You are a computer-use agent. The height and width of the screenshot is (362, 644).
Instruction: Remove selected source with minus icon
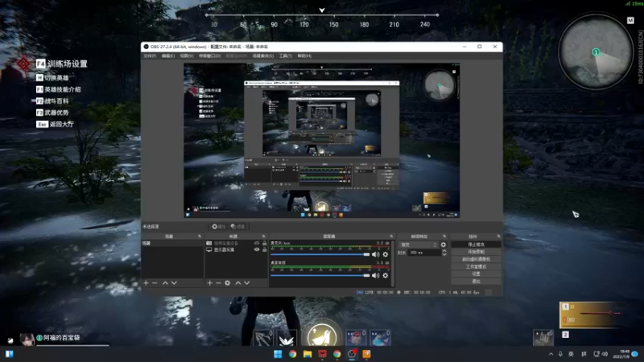point(218,283)
